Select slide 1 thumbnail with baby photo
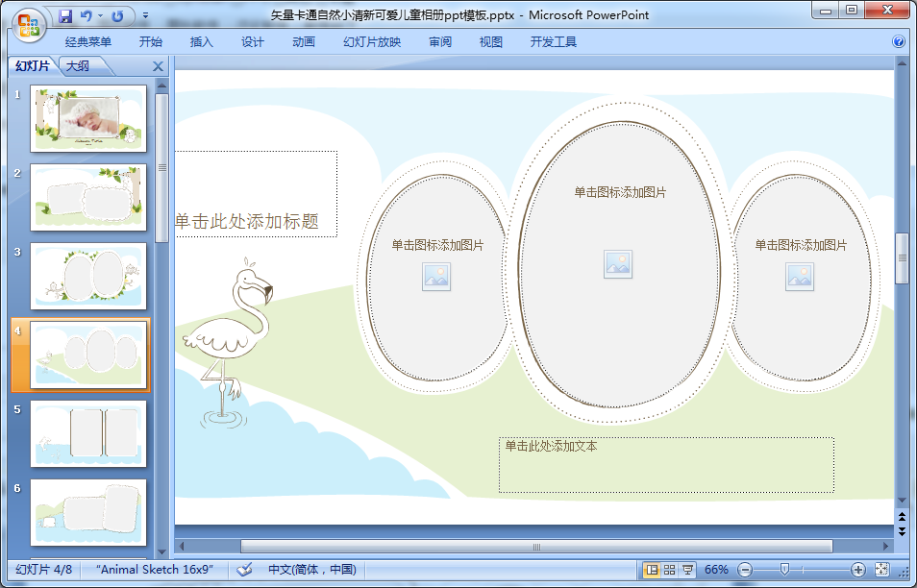 (x=88, y=118)
